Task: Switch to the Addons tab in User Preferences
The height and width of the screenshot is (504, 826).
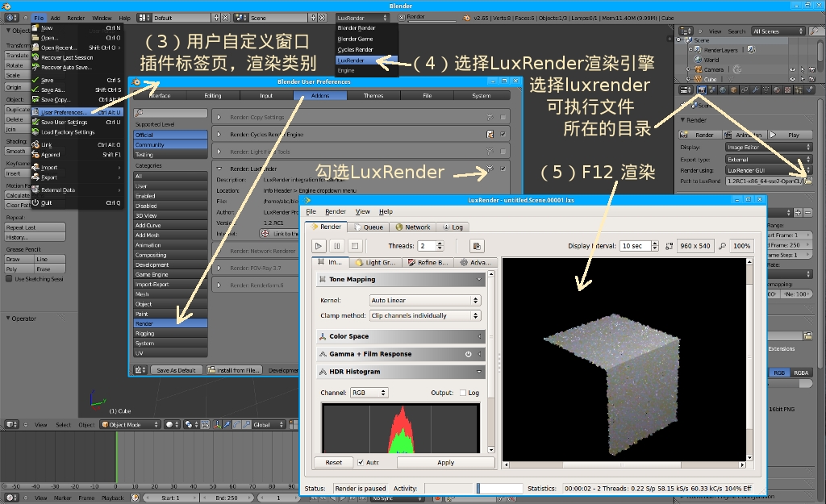Action: (x=319, y=95)
